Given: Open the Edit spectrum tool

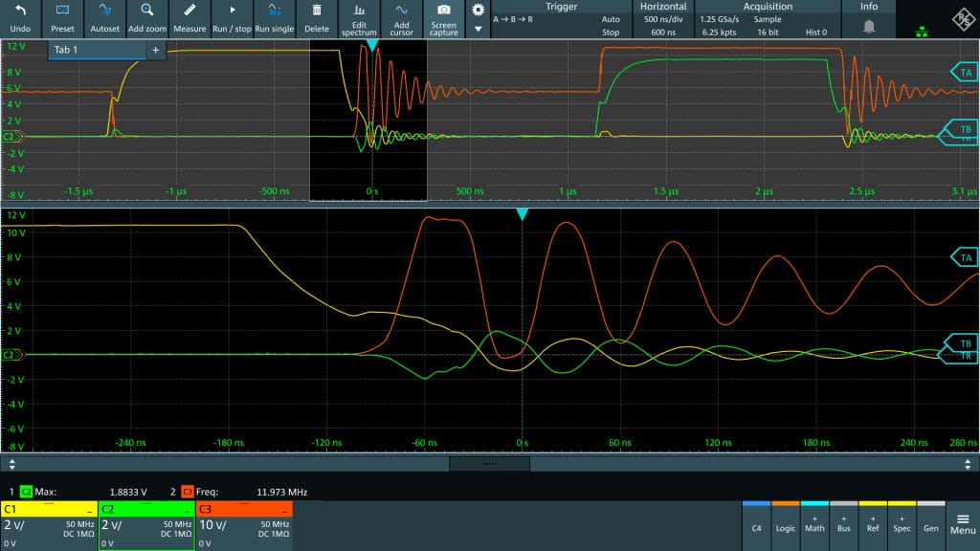Looking at the screenshot, I should (x=360, y=18).
